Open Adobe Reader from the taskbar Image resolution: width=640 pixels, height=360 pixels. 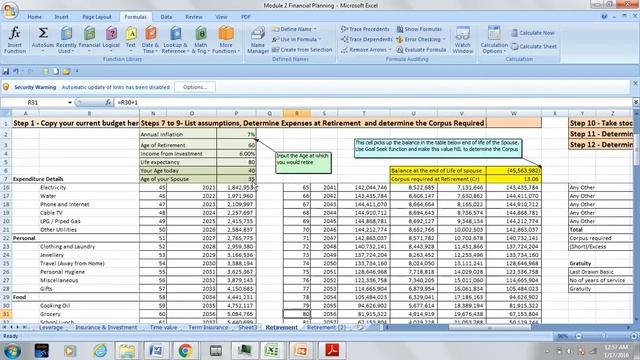(x=332, y=351)
